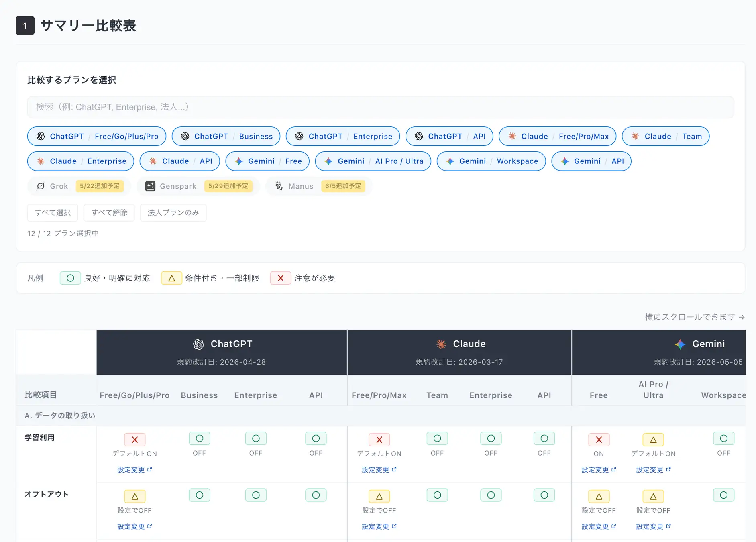
Task: Toggle the Claude API plan chip
Action: pyautogui.click(x=180, y=161)
